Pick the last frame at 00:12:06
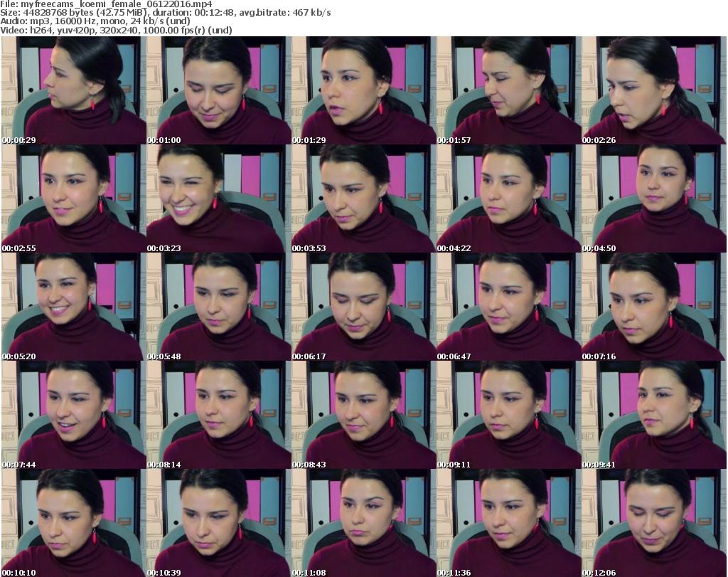Viewport: 728px width, 577px height. click(654, 523)
